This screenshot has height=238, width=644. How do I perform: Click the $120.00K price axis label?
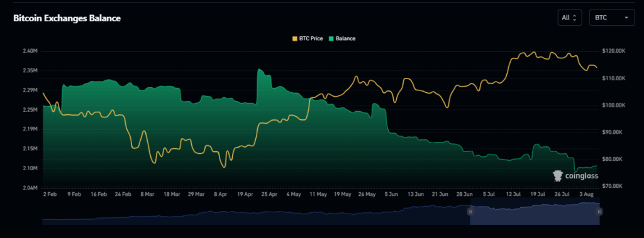click(x=613, y=51)
